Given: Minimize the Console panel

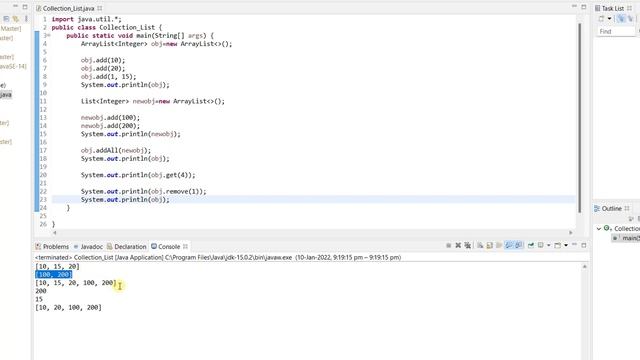Looking at the screenshot, I should tap(574, 244).
